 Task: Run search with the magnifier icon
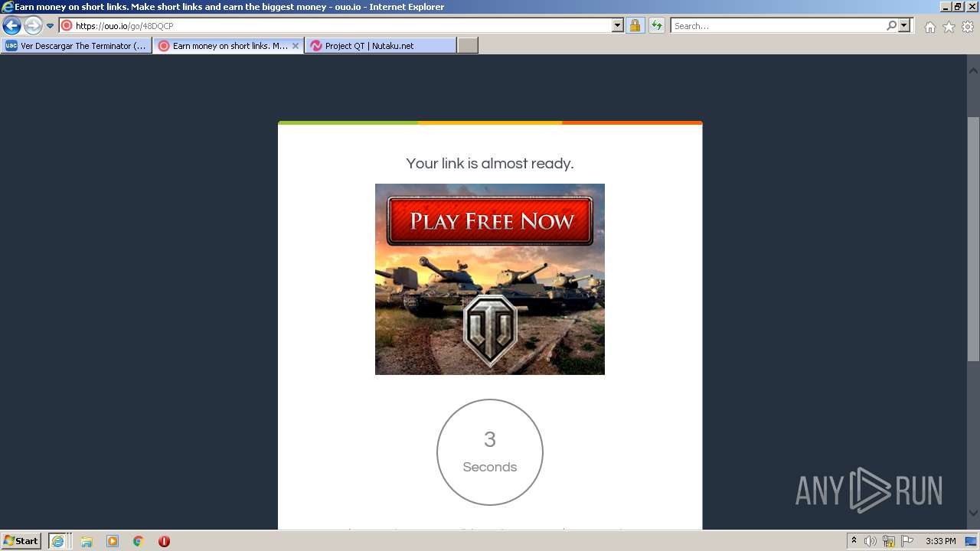coord(891,26)
